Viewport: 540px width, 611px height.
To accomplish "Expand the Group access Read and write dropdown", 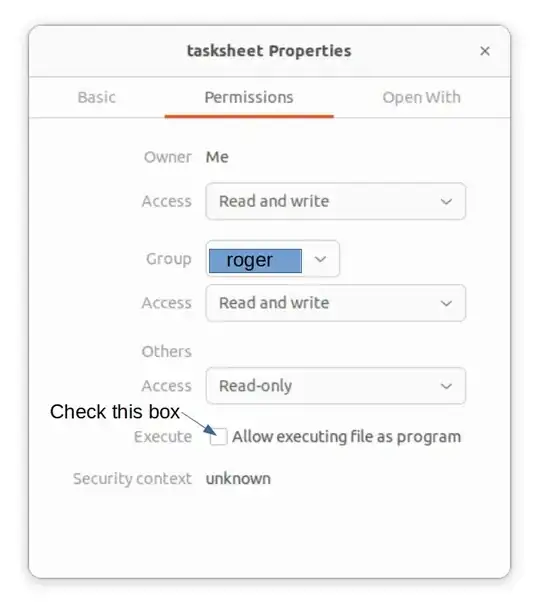I will (335, 303).
